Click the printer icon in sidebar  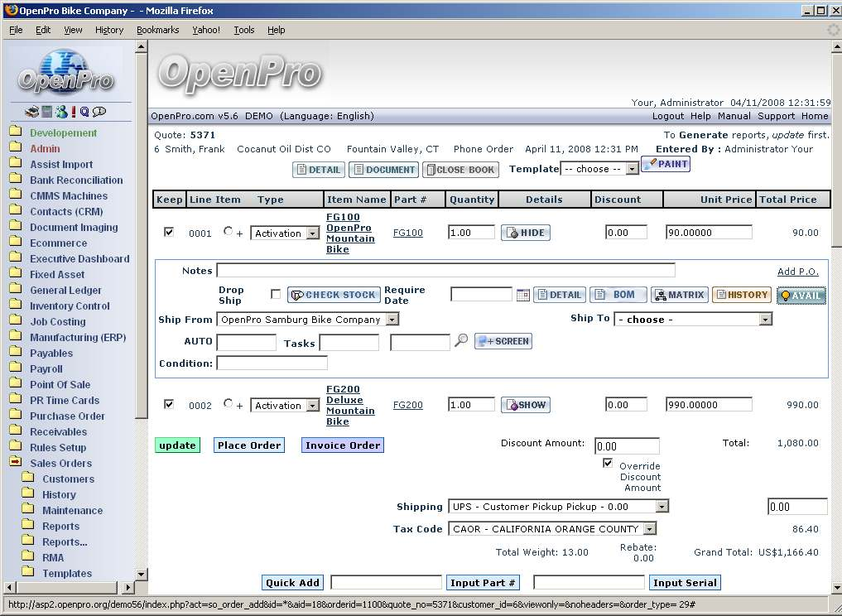(x=31, y=112)
